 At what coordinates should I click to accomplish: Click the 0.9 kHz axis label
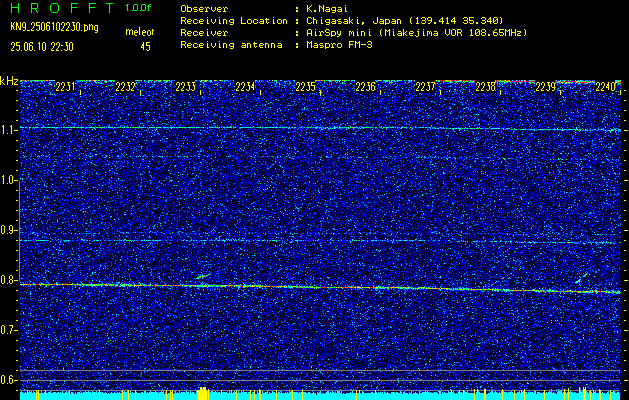pos(7,230)
